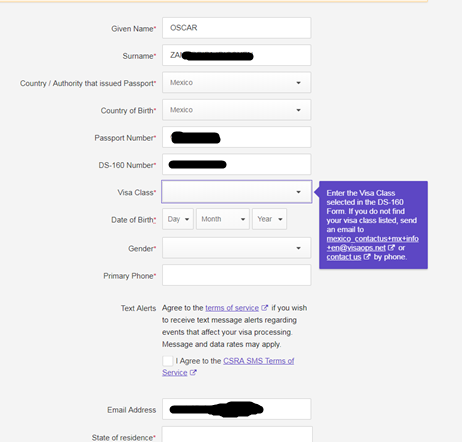Click the State of residence input field
The width and height of the screenshot is (462, 442).
tap(237, 434)
